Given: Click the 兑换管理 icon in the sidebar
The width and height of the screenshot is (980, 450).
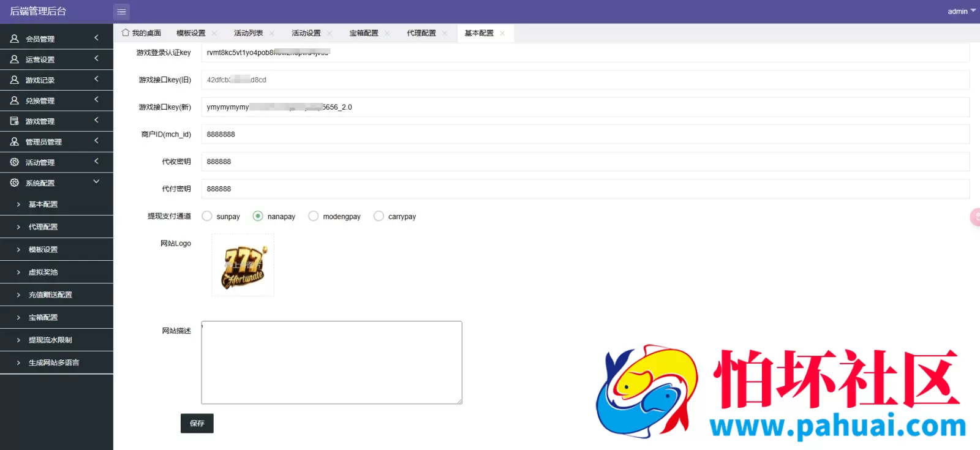Looking at the screenshot, I should coord(15,100).
